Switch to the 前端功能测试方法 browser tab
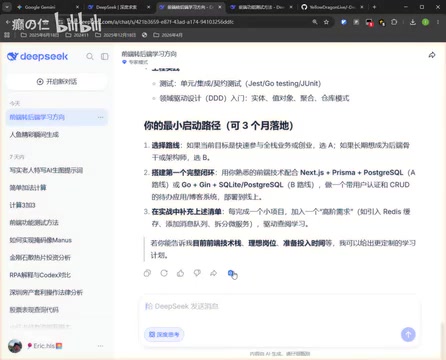This screenshot has width=446, height=360. pyautogui.click(x=258, y=7)
